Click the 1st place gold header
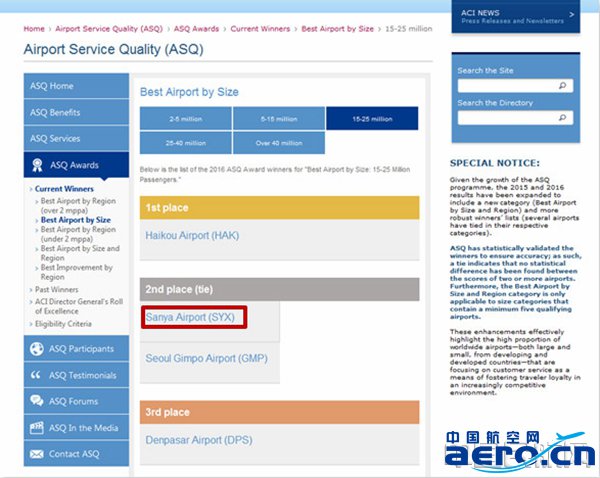Screen dimensions: 600x478 (x=279, y=207)
